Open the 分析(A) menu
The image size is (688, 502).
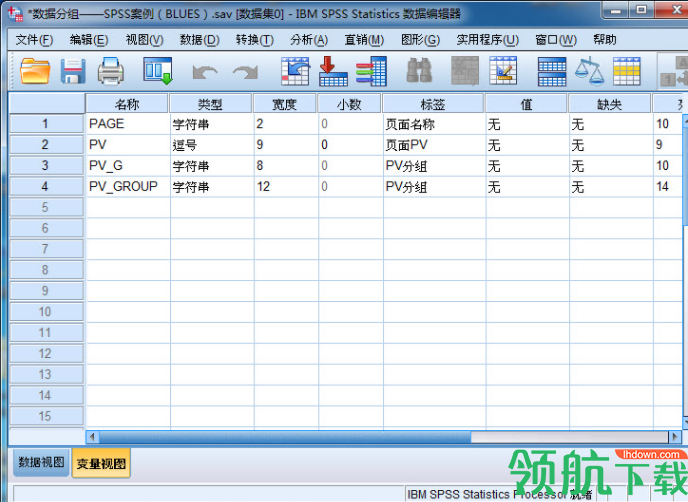pos(309,40)
